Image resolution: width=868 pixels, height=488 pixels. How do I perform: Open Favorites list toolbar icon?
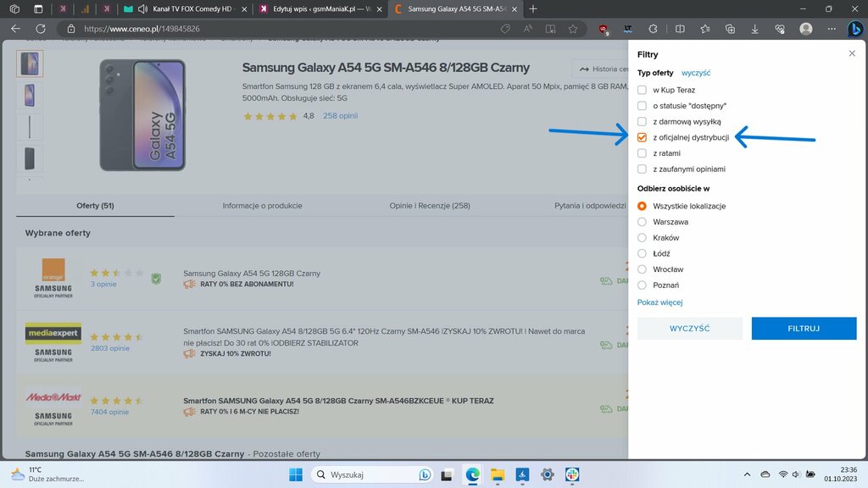click(704, 29)
